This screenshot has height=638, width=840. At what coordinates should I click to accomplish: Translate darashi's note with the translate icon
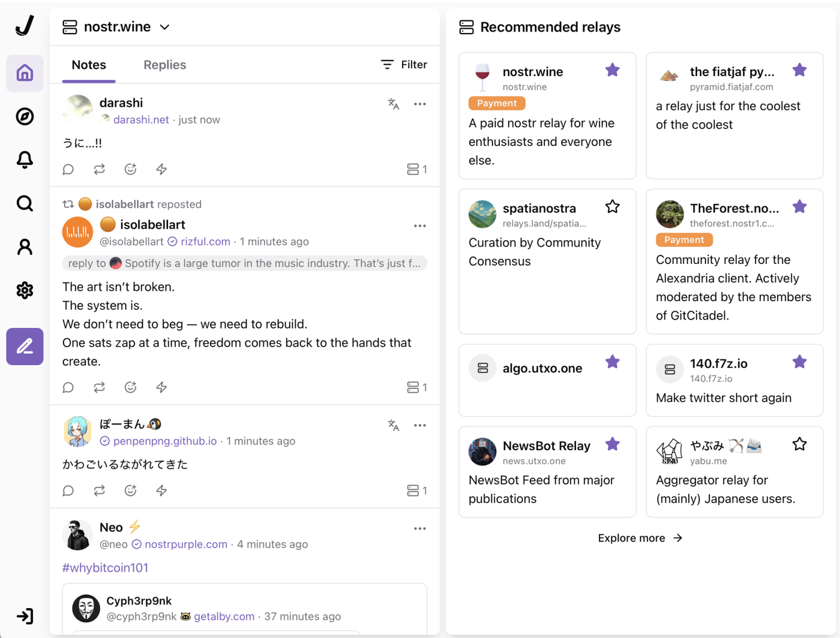pyautogui.click(x=394, y=104)
